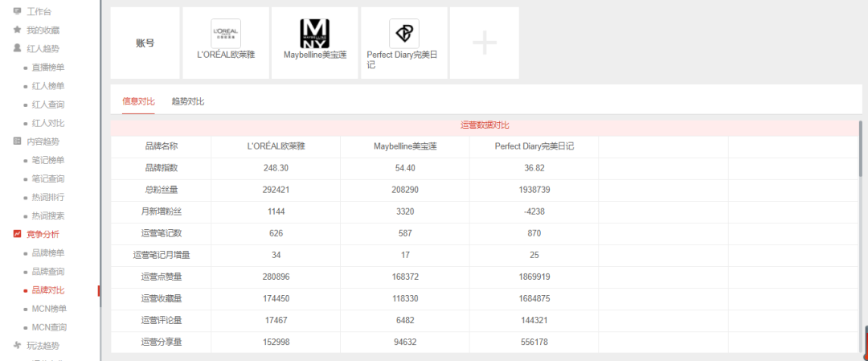The image size is (868, 361).
Task: Click the 运营收藏量 row label
Action: [x=161, y=298]
